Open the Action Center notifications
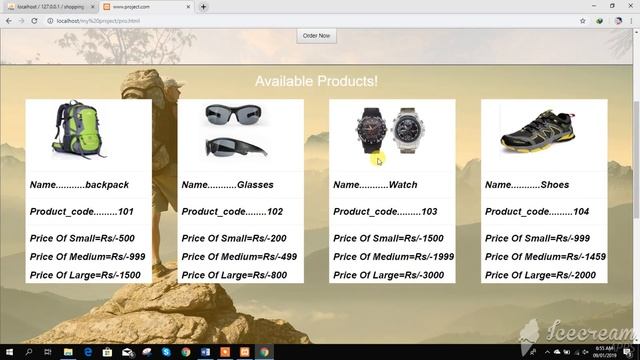Image resolution: width=640 pixels, height=360 pixels. click(x=627, y=352)
